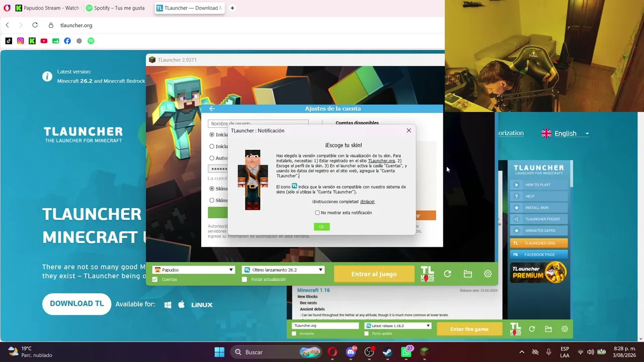Close the TLauncher Notificación dialog
This screenshot has height=362, width=644.
(x=409, y=131)
